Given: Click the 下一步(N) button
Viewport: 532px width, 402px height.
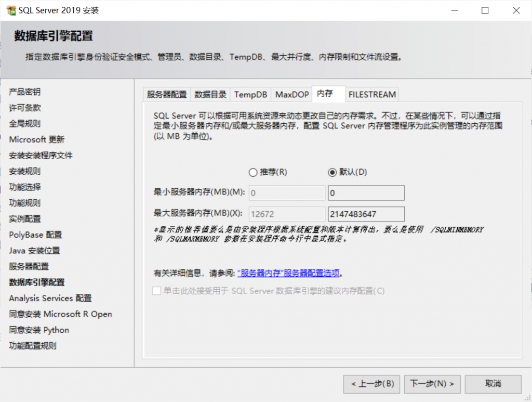Looking at the screenshot, I should [x=432, y=384].
